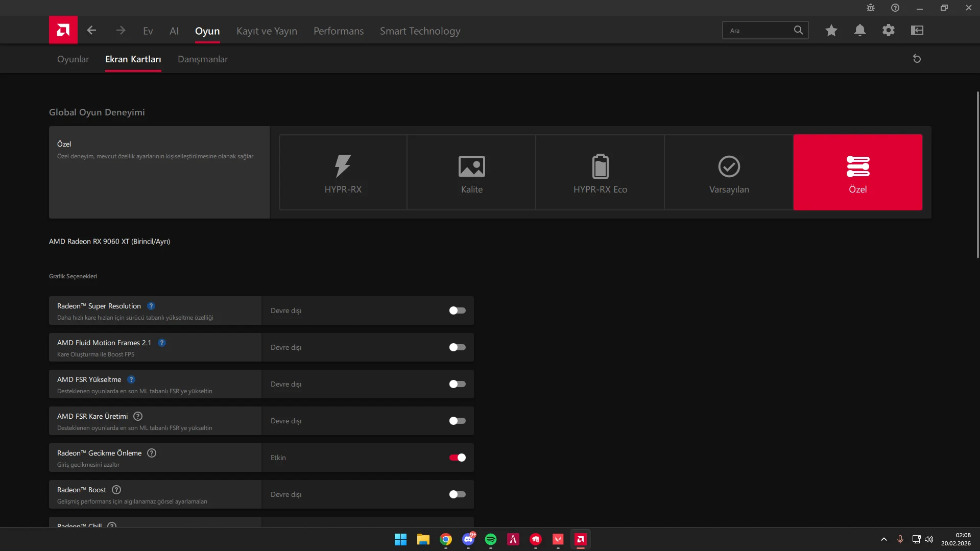
Task: Click the AMD logo home icon
Action: click(63, 30)
